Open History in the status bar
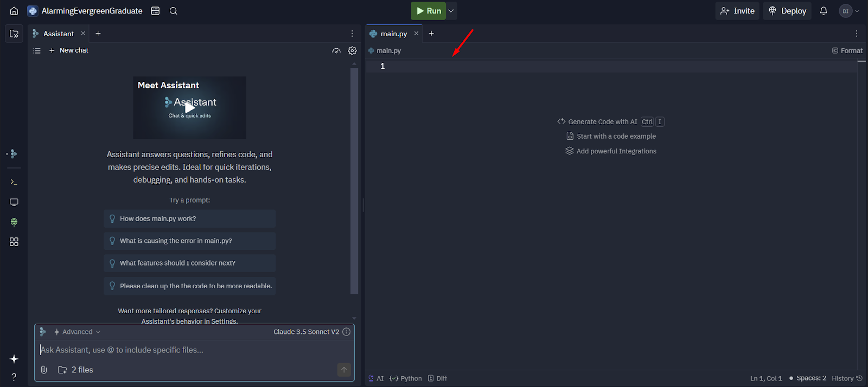This screenshot has height=387, width=868. click(x=847, y=378)
